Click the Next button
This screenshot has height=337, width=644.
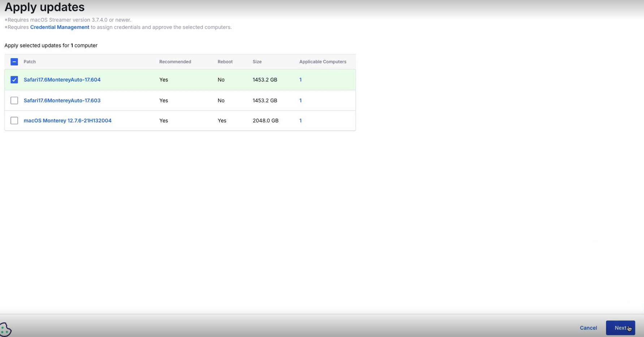620,328
